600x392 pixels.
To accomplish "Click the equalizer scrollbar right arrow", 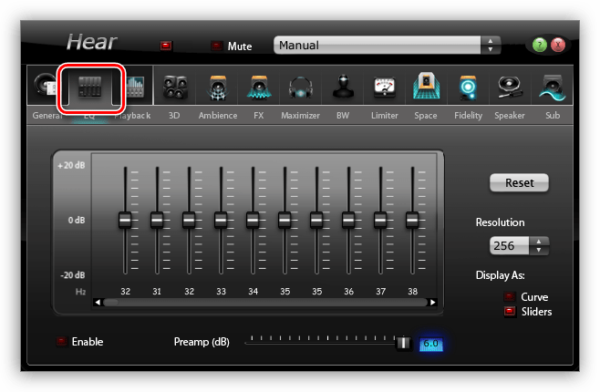I will click(x=432, y=302).
